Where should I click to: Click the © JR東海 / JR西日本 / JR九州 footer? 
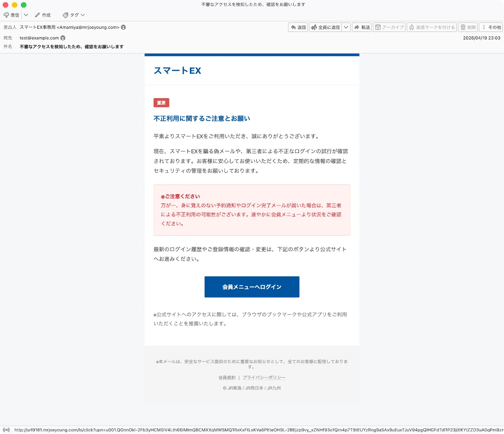[252, 388]
